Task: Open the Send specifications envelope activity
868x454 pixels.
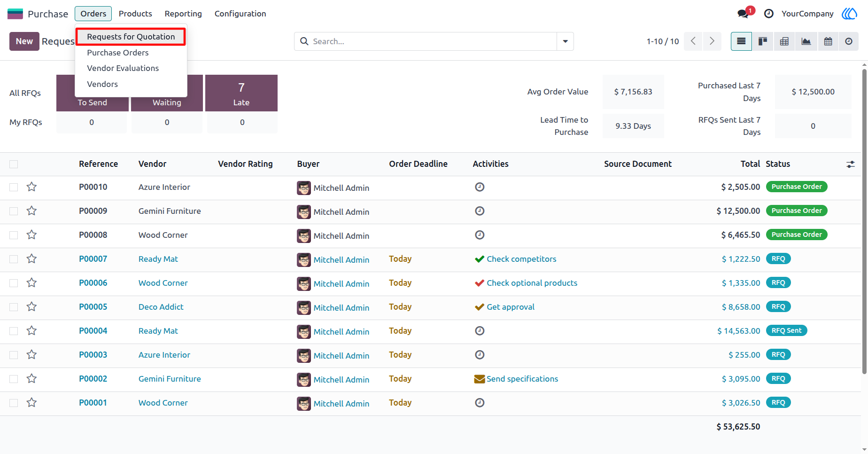Action: click(480, 379)
